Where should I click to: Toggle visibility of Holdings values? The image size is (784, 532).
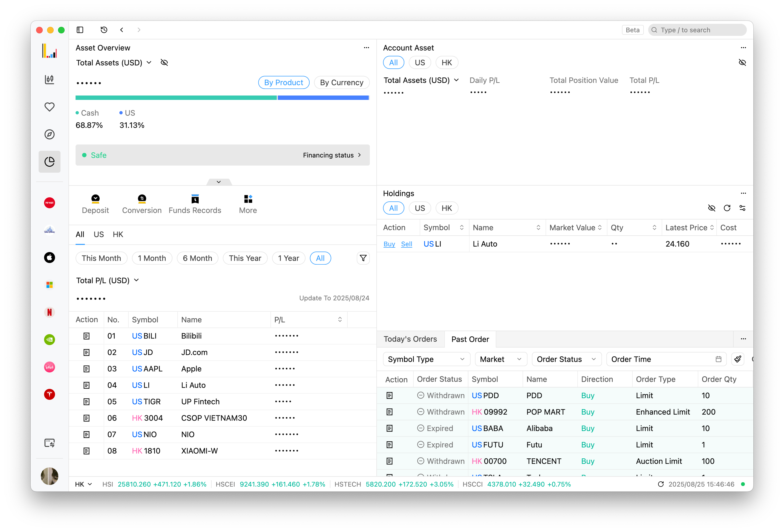[x=712, y=208]
